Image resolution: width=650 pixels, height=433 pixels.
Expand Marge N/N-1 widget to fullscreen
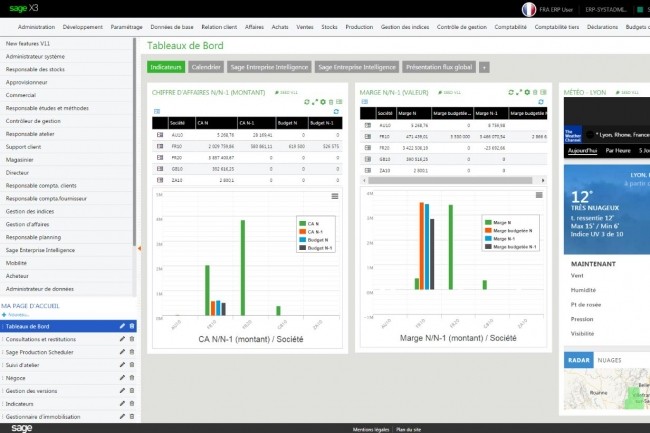[519, 92]
